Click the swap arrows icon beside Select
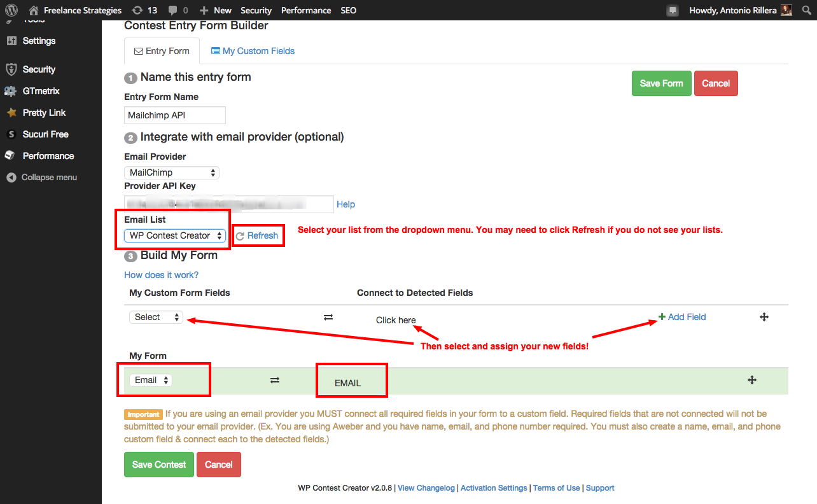Image resolution: width=817 pixels, height=504 pixels. pyautogui.click(x=328, y=317)
